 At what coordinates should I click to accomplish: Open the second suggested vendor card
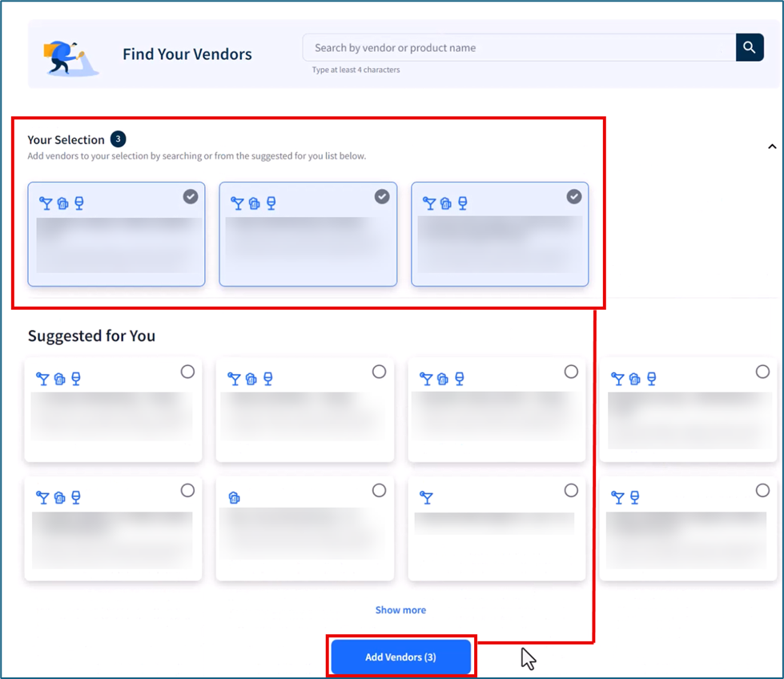point(304,408)
